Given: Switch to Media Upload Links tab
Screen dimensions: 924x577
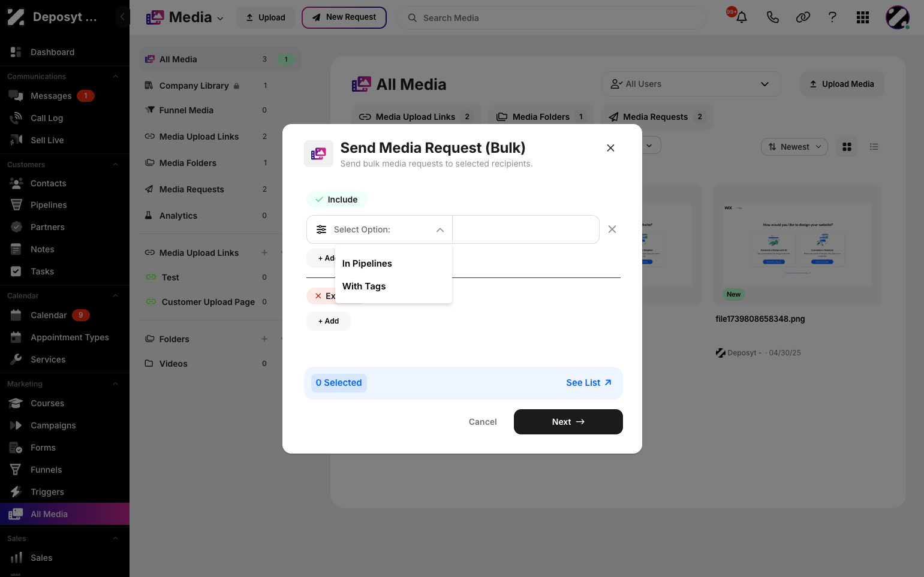Looking at the screenshot, I should pyautogui.click(x=416, y=117).
